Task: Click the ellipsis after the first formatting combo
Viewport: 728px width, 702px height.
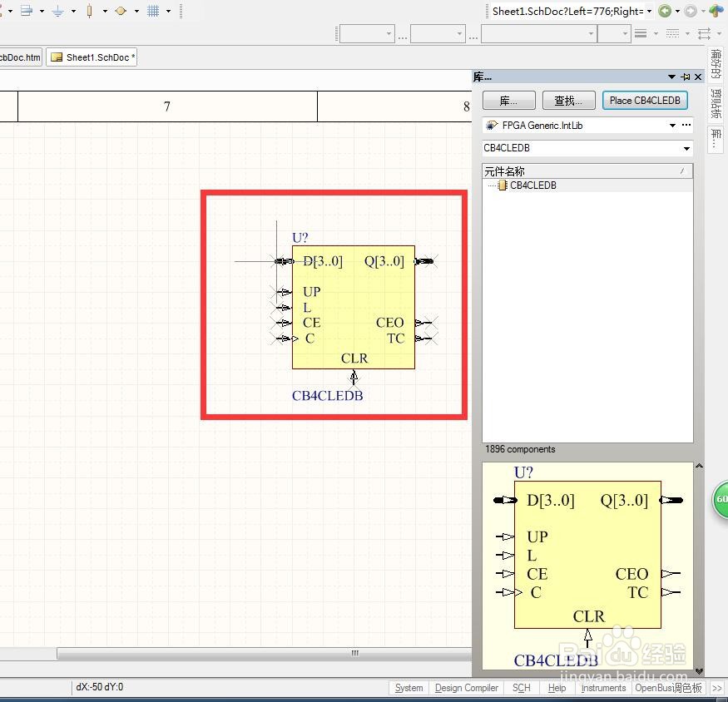Action: coord(402,37)
